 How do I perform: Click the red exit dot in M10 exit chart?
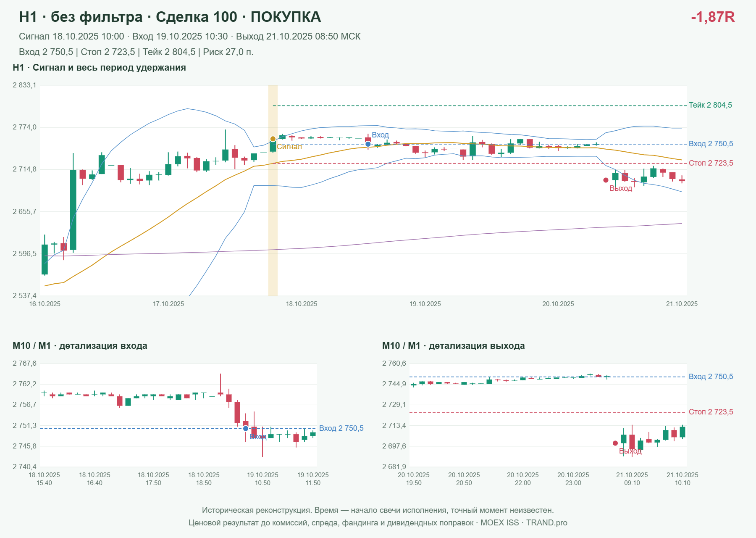click(615, 443)
